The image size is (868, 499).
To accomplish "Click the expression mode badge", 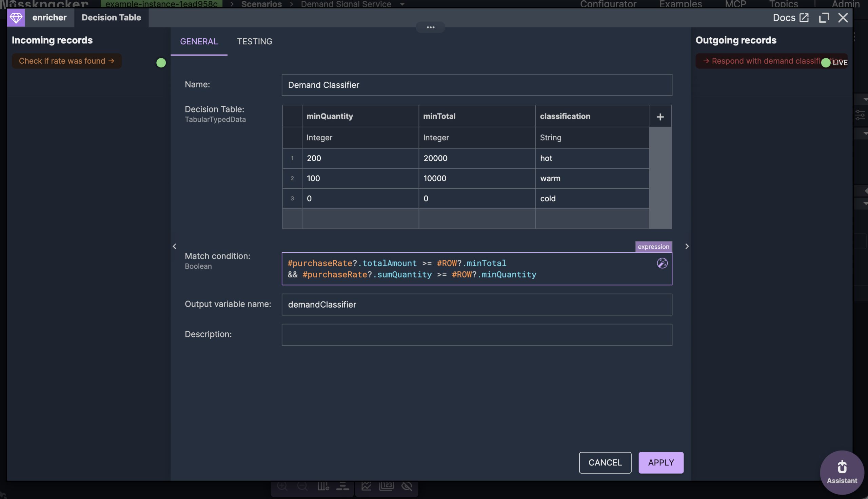I will [653, 246].
